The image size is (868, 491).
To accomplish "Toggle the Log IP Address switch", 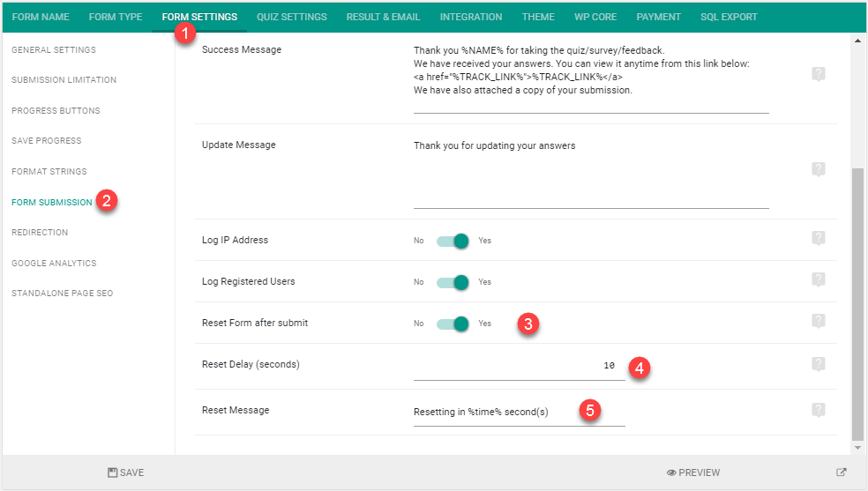I will click(x=453, y=241).
